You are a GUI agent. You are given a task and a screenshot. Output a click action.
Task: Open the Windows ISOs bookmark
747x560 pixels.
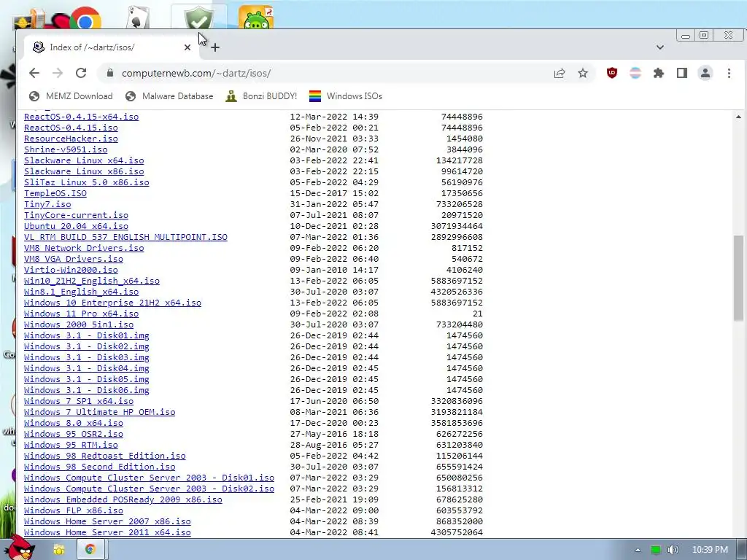pos(345,96)
